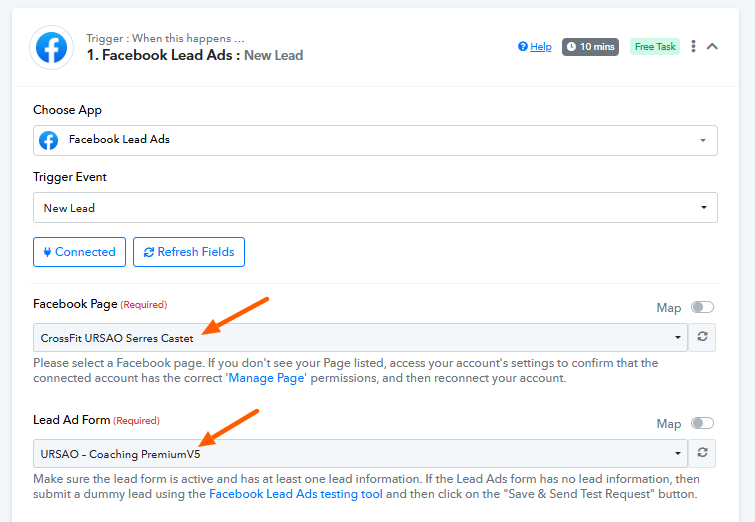Open the Facebook Page dropdown
Image resolution: width=755 pixels, height=522 pixels.
[x=360, y=338]
